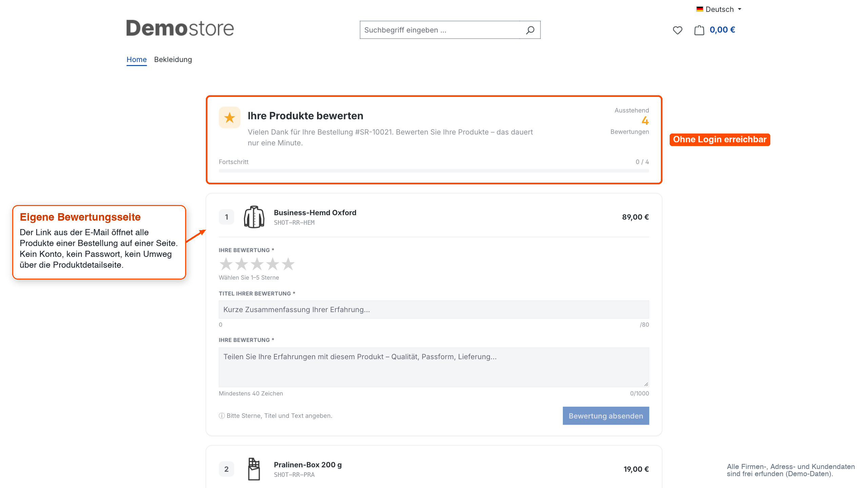
Task: Rate Business-Hemd Oxford five stars
Action: (288, 264)
